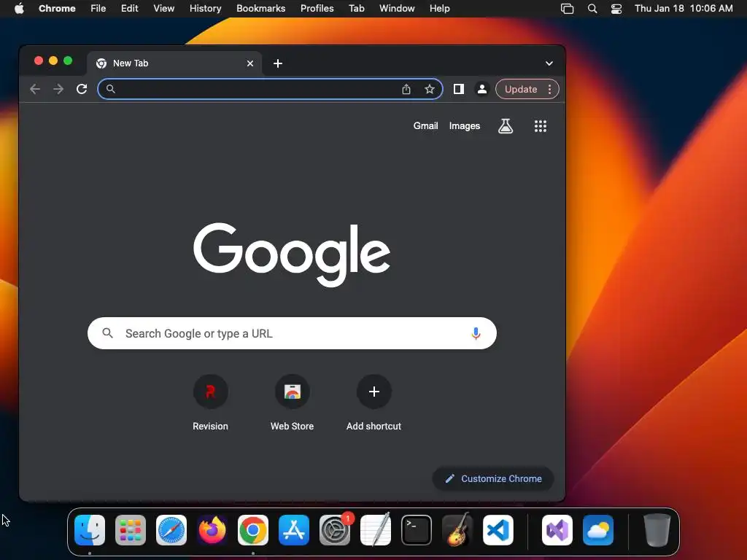Go forward using the forward arrow
The width and height of the screenshot is (747, 560).
point(58,89)
